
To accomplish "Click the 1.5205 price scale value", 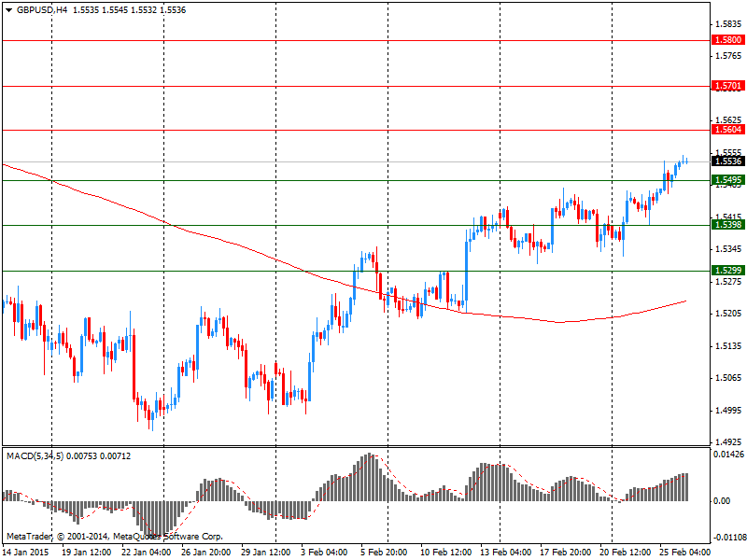I will pos(729,314).
